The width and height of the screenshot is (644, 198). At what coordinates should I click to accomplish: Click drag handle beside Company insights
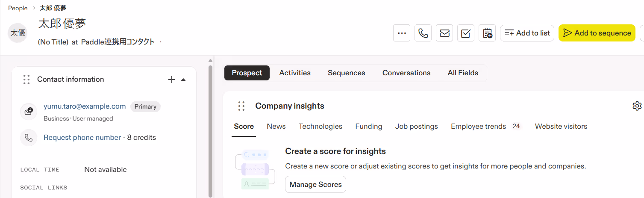pyautogui.click(x=241, y=106)
